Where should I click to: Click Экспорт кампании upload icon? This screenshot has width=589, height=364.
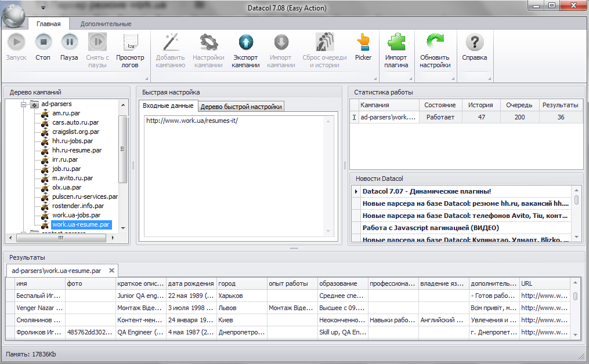tap(245, 42)
